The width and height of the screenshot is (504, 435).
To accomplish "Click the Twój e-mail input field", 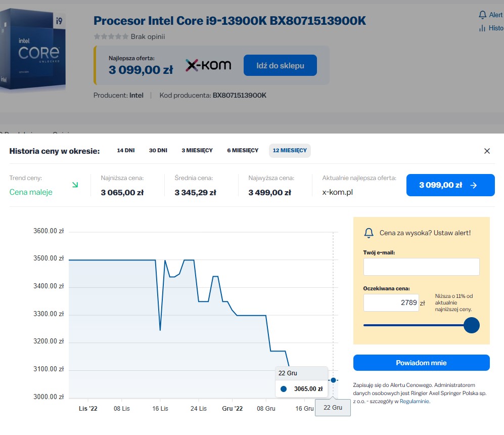I will point(422,267).
